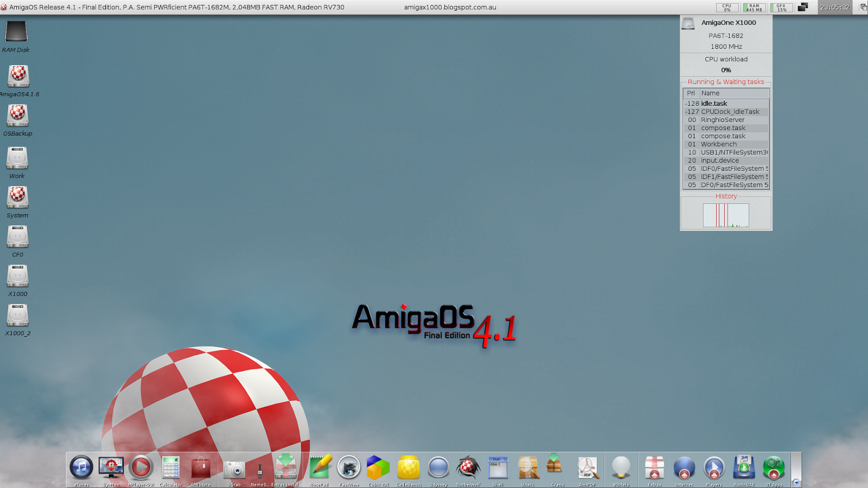Expand the Internet subdock

(x=685, y=467)
